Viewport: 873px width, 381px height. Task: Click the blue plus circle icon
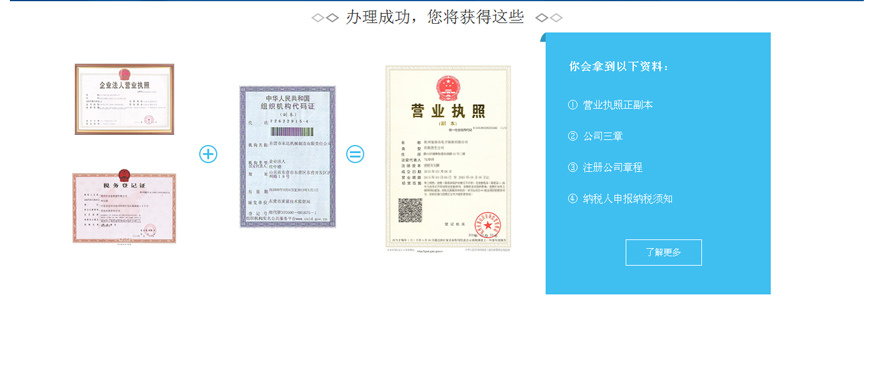208,154
